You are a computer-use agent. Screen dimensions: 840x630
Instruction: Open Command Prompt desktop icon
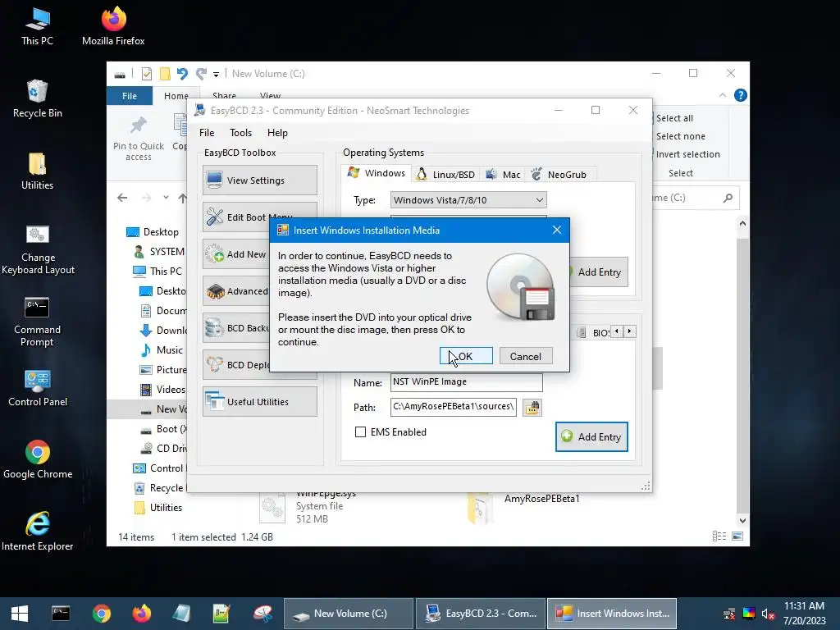37,322
